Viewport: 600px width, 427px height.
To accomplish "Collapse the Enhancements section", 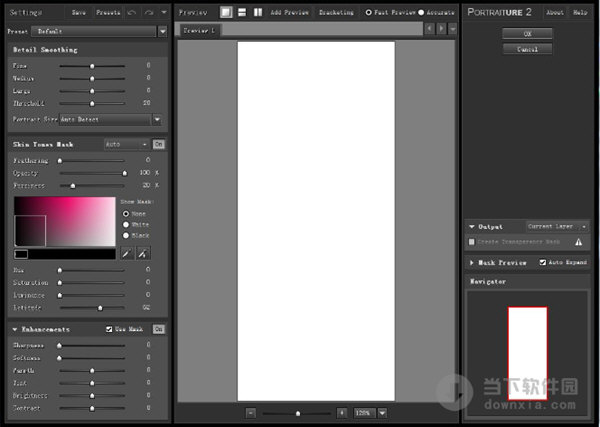I will pyautogui.click(x=16, y=329).
